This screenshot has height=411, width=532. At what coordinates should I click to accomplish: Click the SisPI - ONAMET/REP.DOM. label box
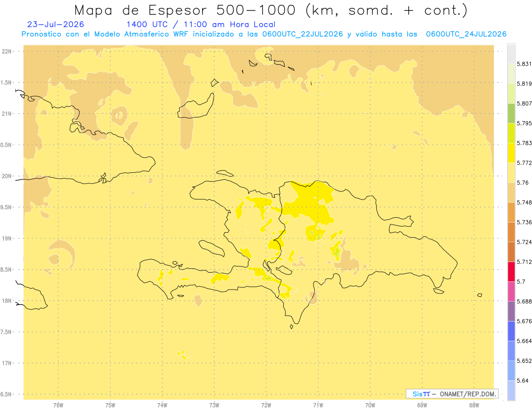(452, 394)
